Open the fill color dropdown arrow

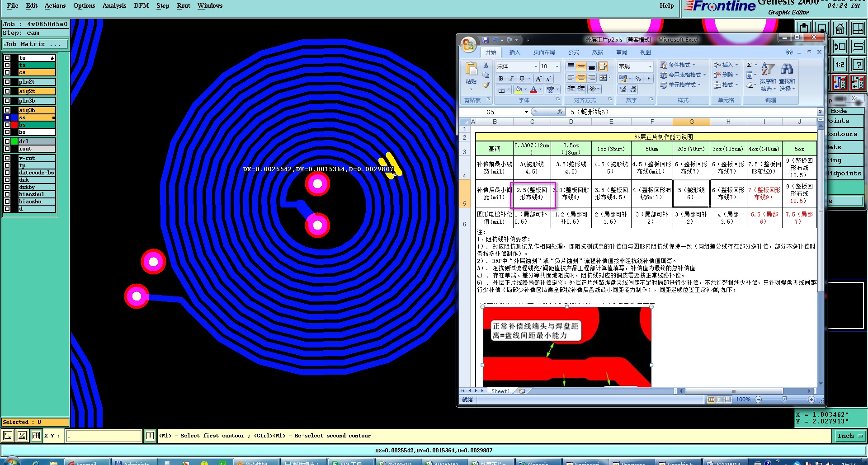point(525,89)
